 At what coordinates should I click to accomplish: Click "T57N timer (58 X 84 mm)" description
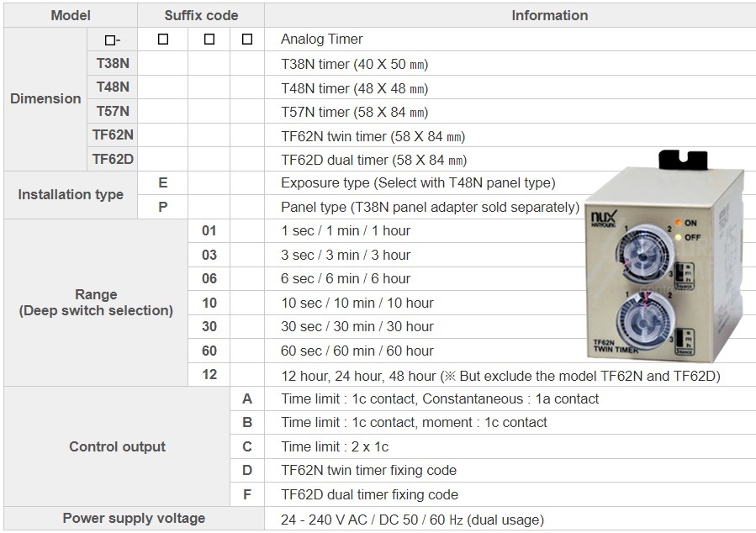pyautogui.click(x=354, y=113)
